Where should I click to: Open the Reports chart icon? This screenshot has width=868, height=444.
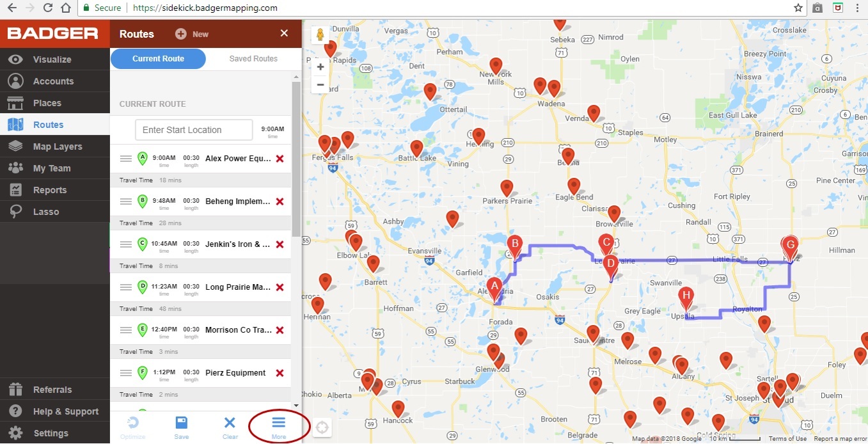16,190
